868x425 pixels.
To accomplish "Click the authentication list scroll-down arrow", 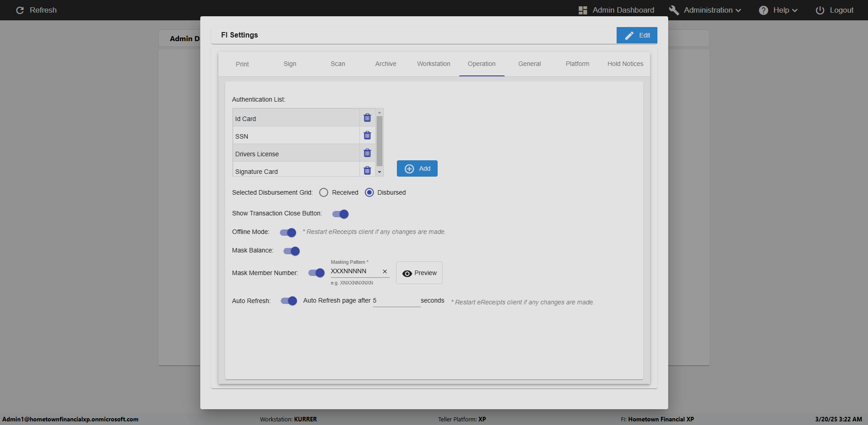I will [380, 172].
